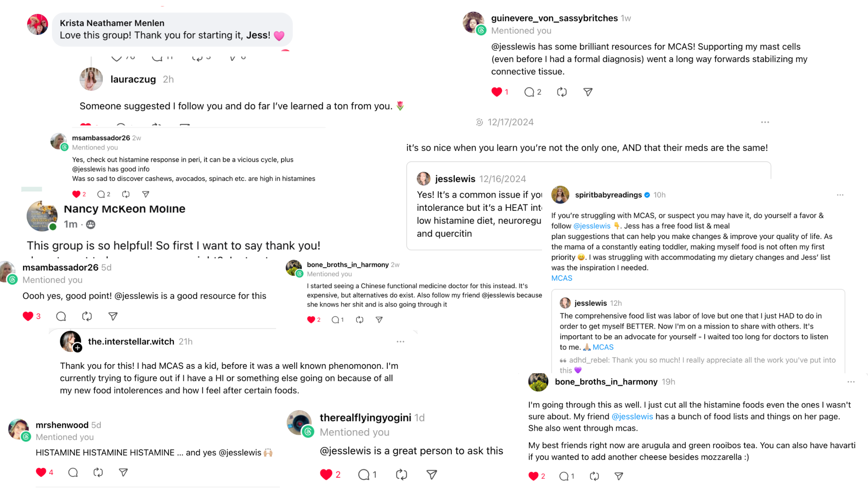Screen dimensions: 868x488
Task: Repost the mrshenwood HISTAMINE post
Action: (98, 472)
